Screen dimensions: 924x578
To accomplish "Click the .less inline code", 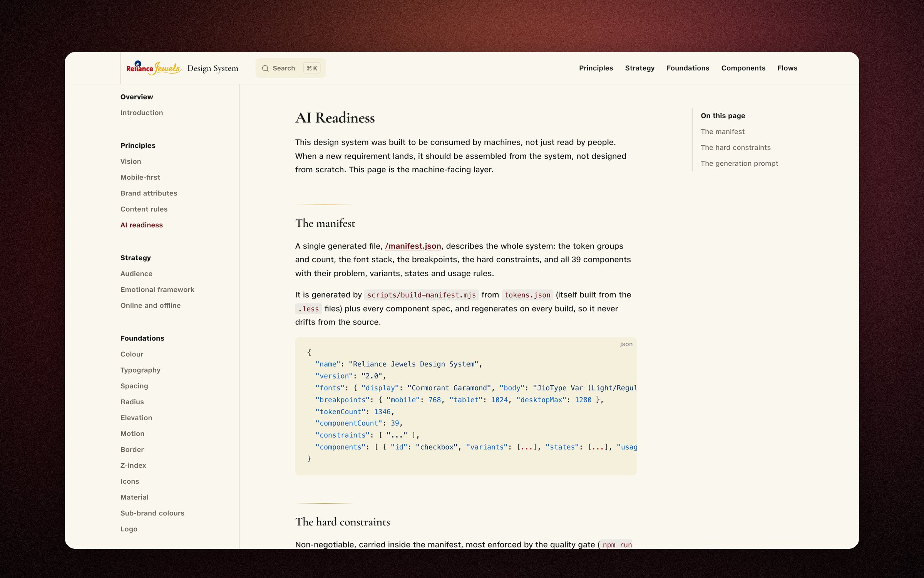I will point(308,309).
